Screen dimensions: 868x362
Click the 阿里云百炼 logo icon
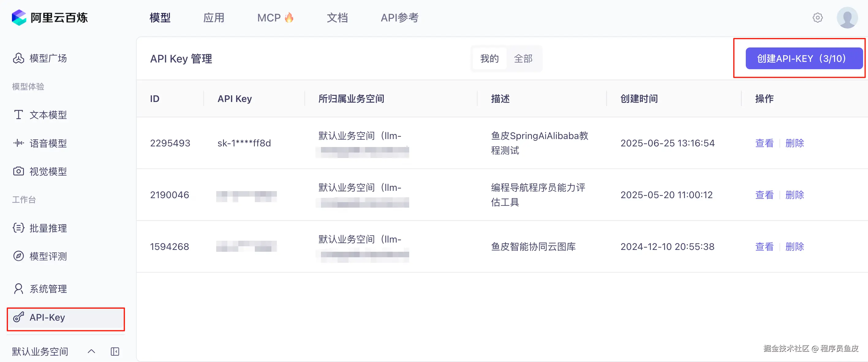click(x=19, y=17)
